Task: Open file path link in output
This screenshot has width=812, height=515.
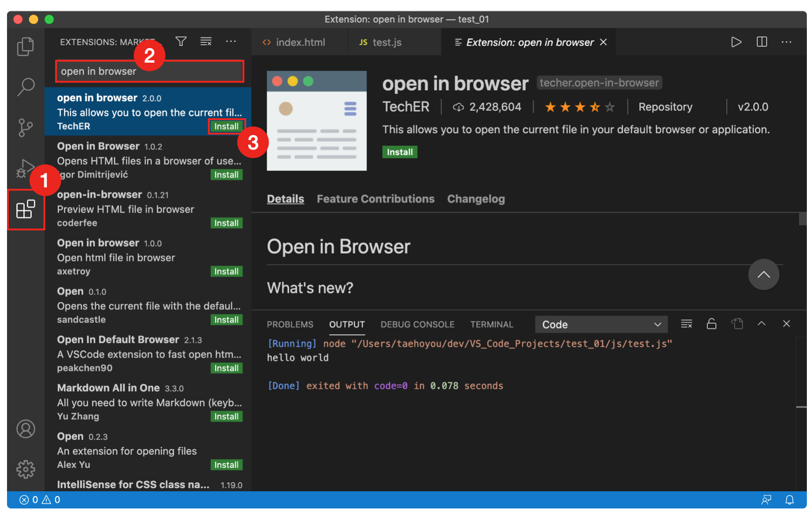Action: coord(512,344)
